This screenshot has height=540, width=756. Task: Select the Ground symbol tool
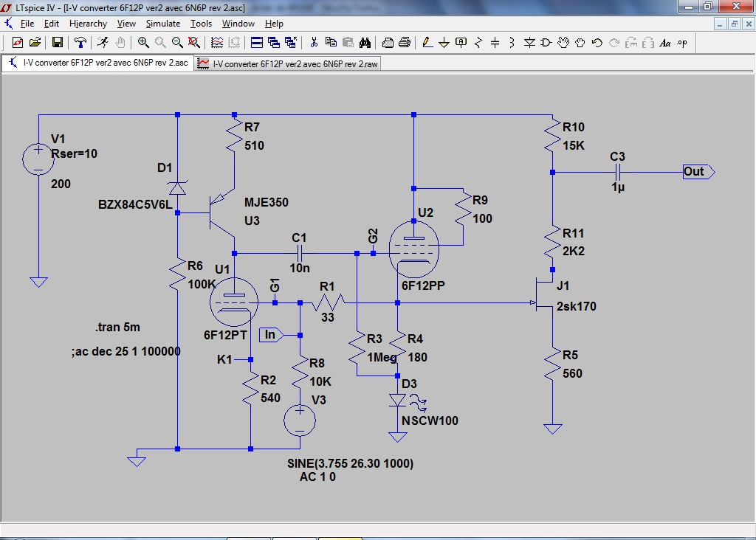point(444,43)
